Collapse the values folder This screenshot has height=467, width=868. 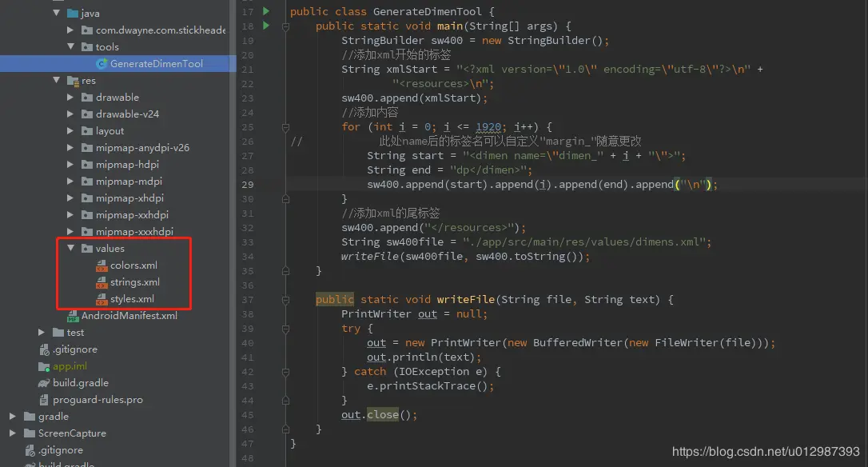71,248
